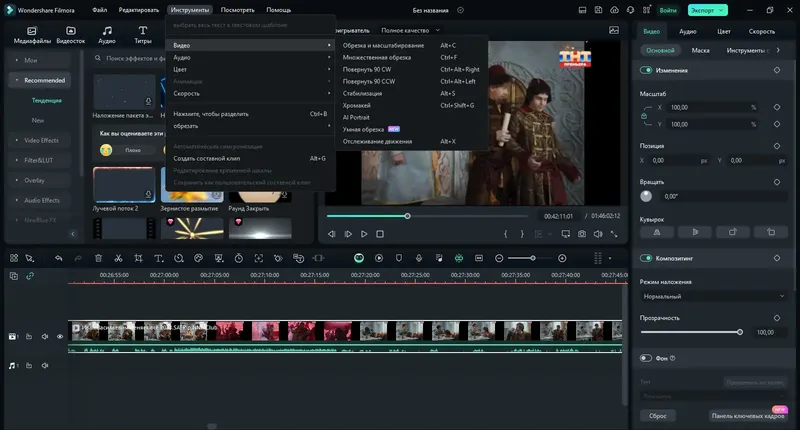Viewport: 800px width, 430px height.
Task: Click the trash delete icon in timeline toolbar
Action: click(x=98, y=258)
